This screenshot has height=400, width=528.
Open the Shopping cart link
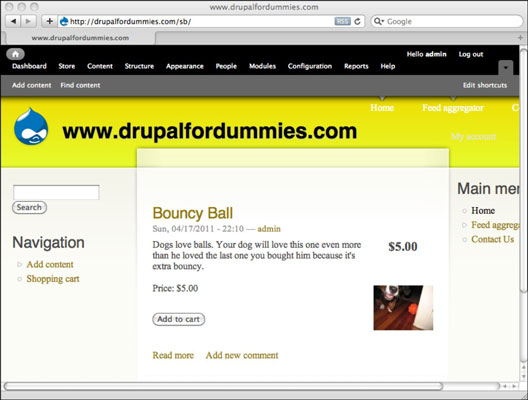point(53,279)
